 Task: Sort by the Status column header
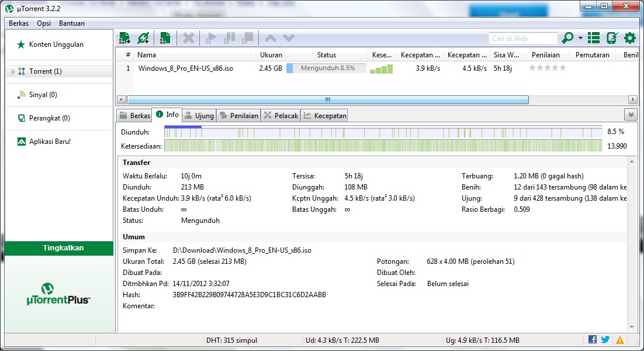click(327, 55)
